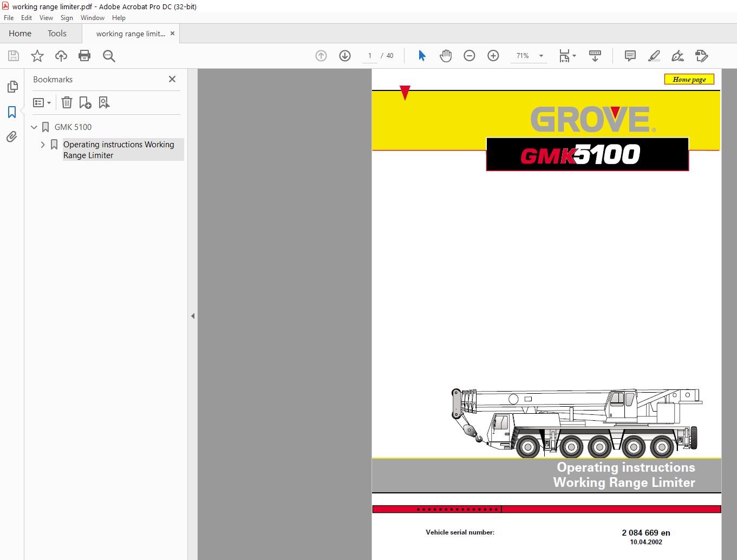
Task: Open zoom level dropdown arrow
Action: point(541,56)
